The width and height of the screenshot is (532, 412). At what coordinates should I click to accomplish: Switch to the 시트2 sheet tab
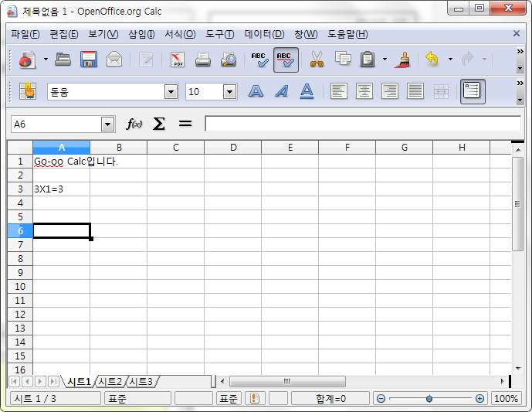[x=110, y=382]
